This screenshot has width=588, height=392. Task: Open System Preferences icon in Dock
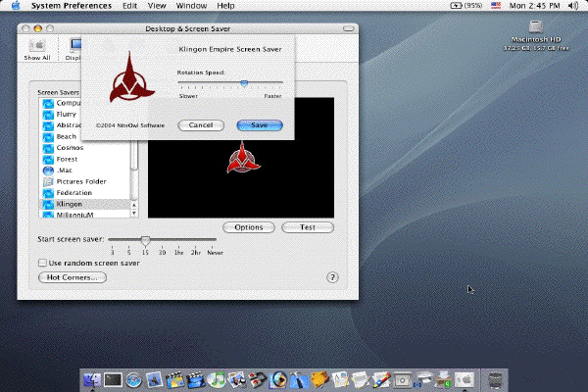pos(465,380)
